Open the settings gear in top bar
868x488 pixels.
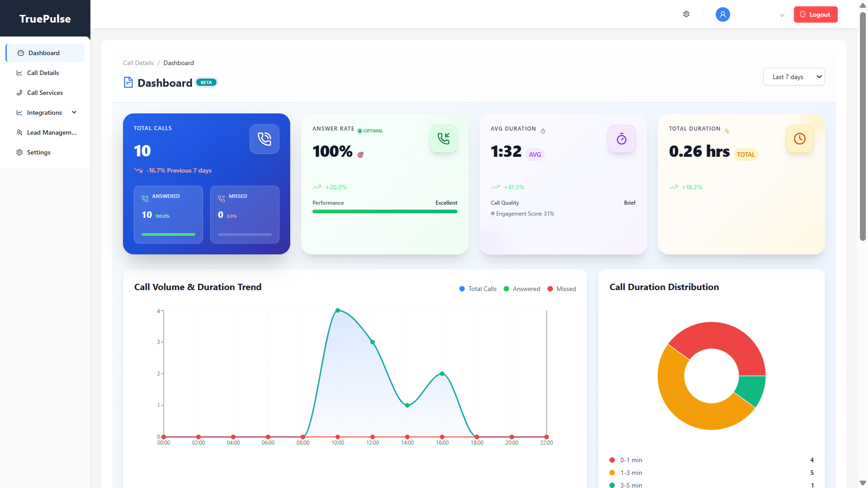coord(686,14)
